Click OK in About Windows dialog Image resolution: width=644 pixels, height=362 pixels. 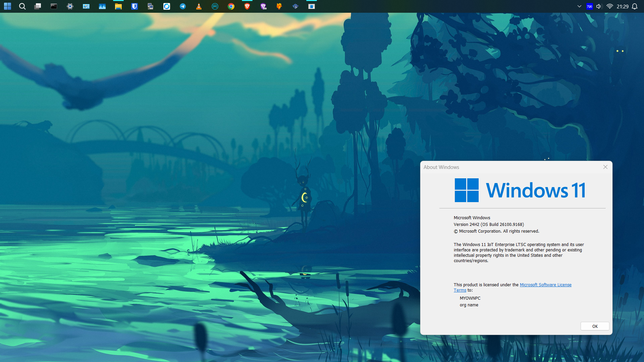595,326
